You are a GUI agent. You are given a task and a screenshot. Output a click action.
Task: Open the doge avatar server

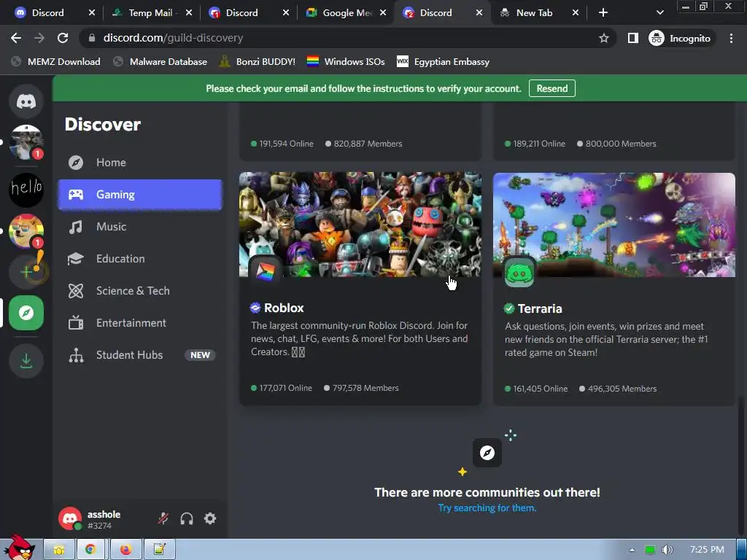coord(26,231)
